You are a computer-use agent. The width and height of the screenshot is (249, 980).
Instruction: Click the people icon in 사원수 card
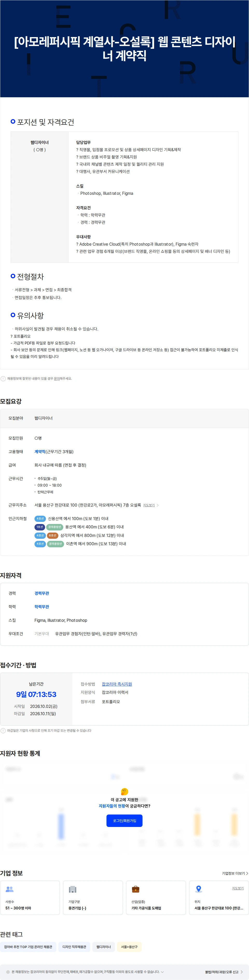click(x=10, y=889)
